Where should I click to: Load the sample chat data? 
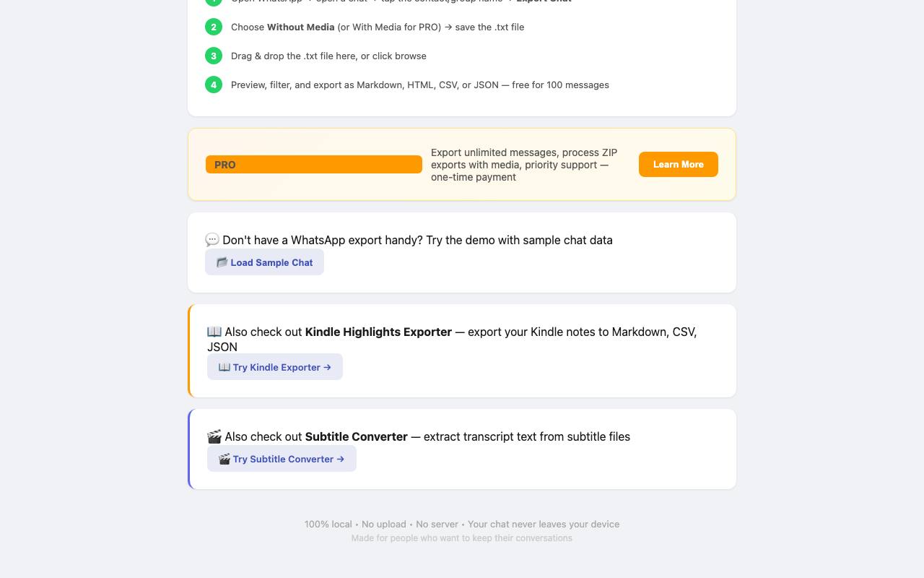[x=264, y=262]
